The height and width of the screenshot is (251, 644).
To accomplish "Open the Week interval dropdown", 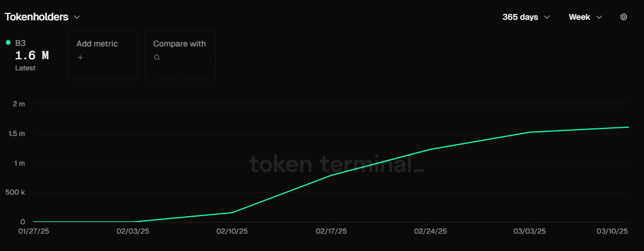I will pyautogui.click(x=585, y=17).
